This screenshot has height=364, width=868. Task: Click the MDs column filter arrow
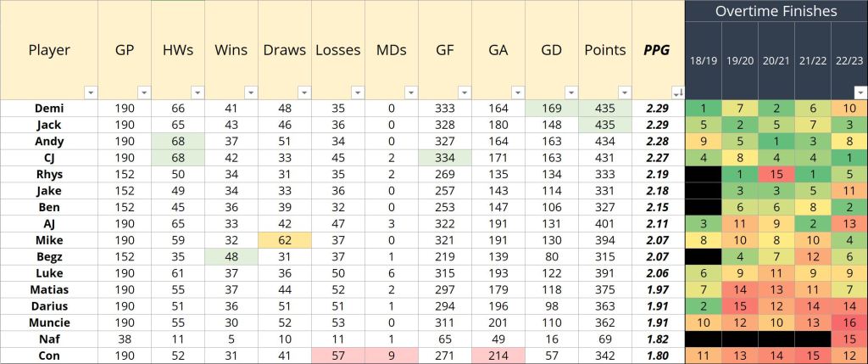(410, 92)
